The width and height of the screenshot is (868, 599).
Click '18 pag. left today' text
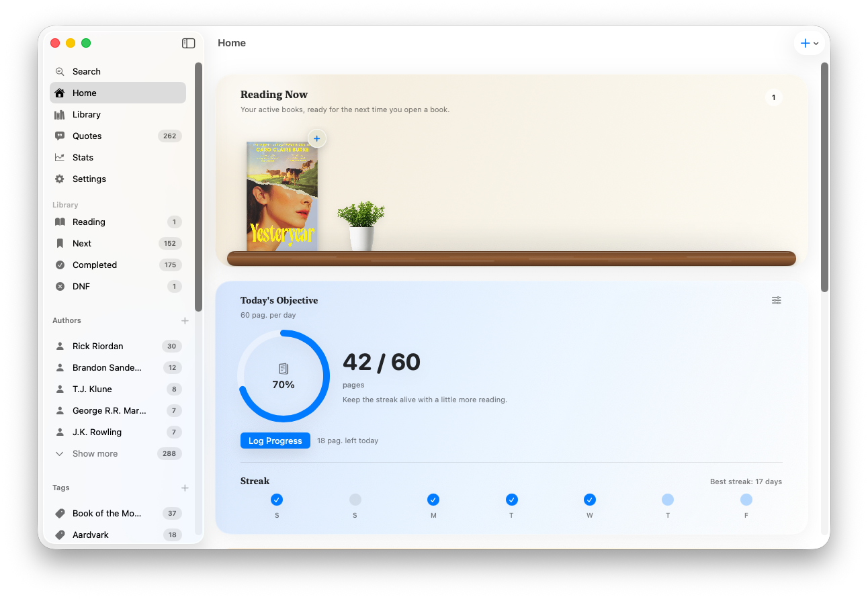tap(347, 441)
